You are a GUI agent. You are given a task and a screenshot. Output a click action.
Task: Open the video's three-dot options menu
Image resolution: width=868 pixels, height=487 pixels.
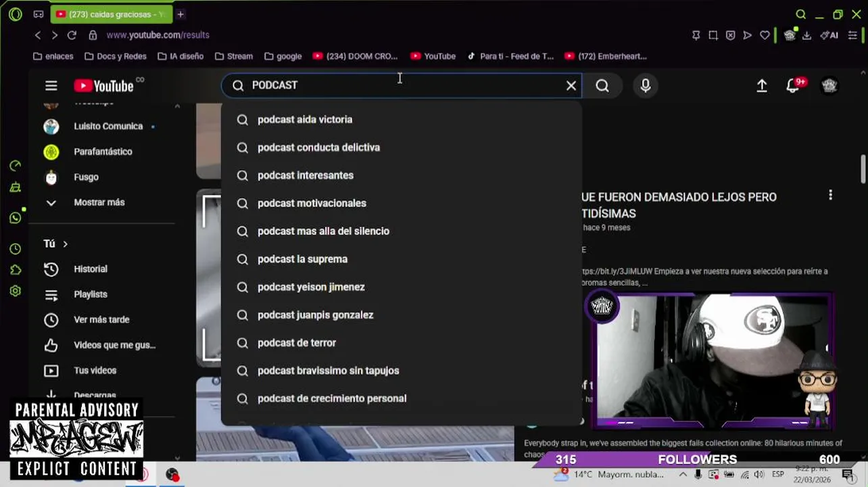point(831,195)
